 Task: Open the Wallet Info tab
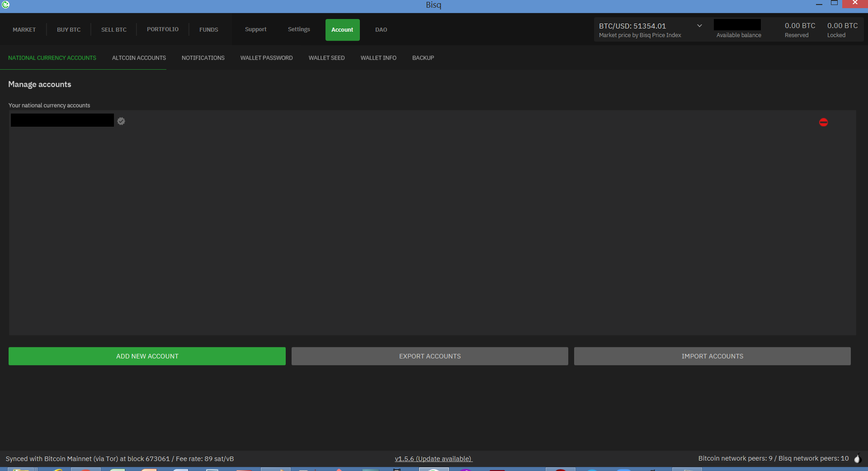[378, 58]
